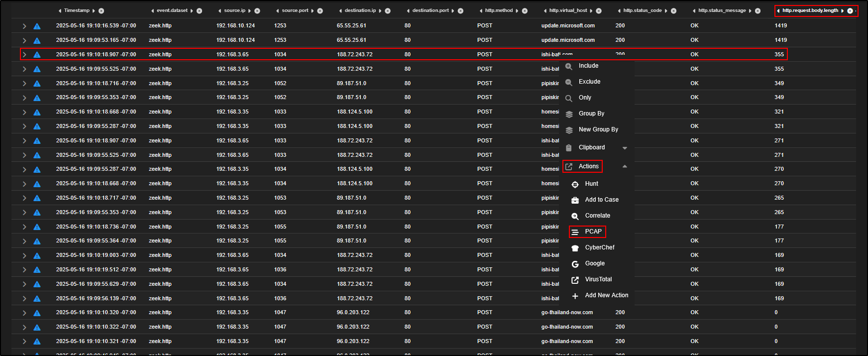Click the VirusTotal external link icon
The width and height of the screenshot is (868, 356).
coord(575,280)
